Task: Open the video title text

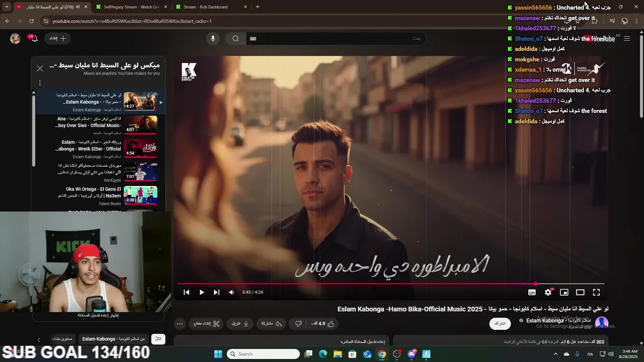Action: coord(473,309)
